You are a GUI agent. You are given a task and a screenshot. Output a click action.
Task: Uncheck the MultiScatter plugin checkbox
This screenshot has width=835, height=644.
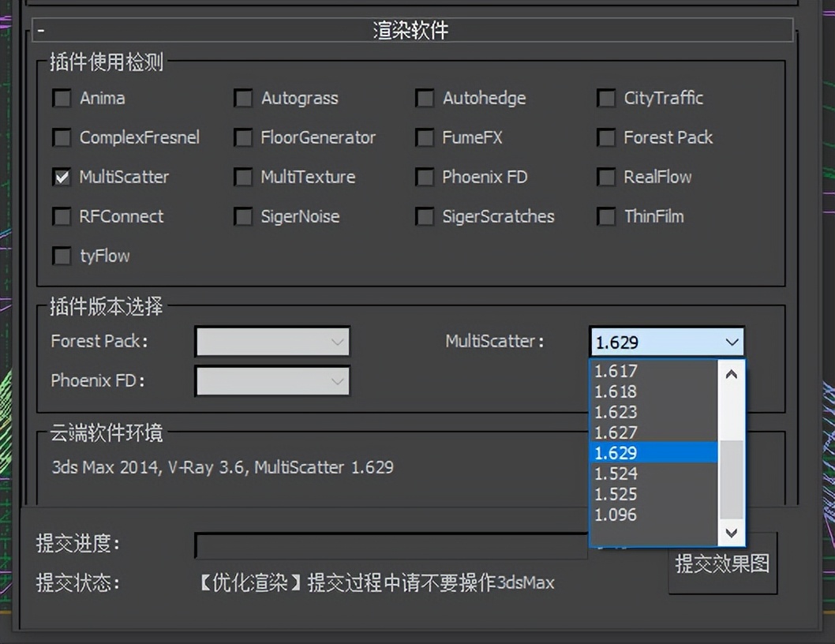62,177
